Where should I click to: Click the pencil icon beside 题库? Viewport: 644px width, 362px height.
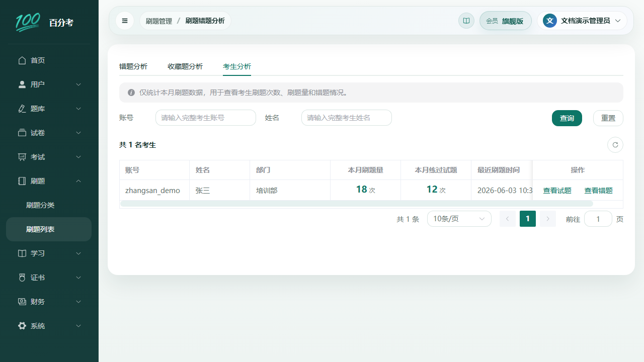point(22,109)
